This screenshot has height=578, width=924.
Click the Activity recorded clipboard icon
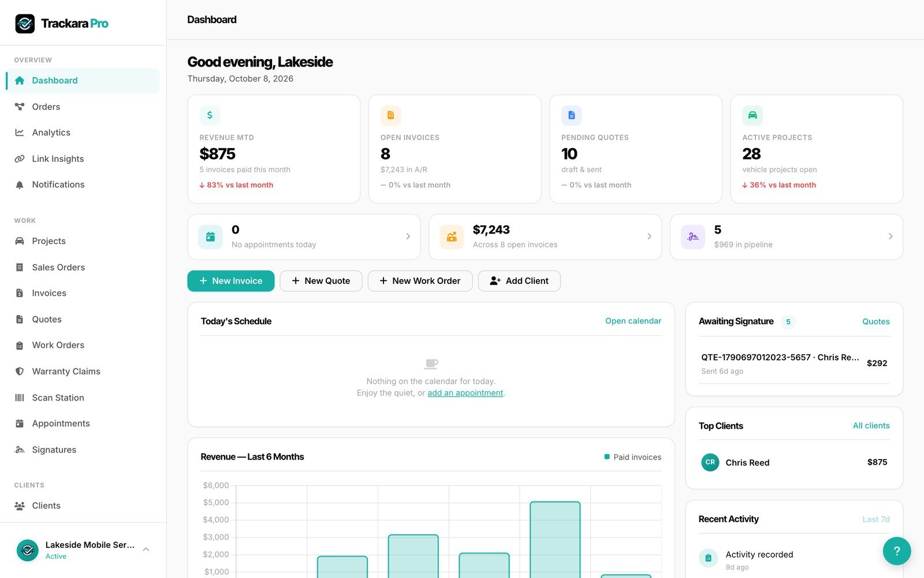tap(708, 558)
